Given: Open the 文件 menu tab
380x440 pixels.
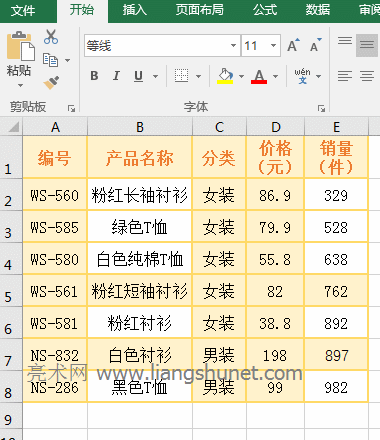Looking at the screenshot, I should (23, 10).
